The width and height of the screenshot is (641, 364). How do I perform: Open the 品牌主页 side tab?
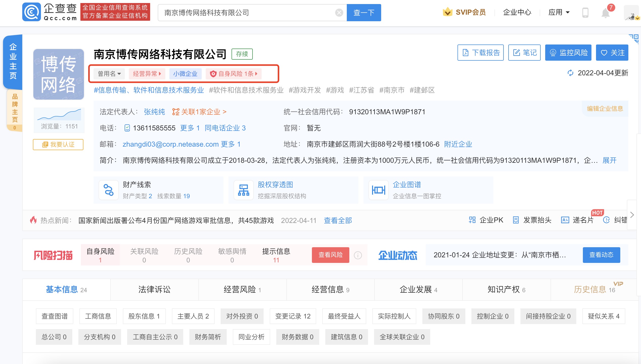(15, 111)
